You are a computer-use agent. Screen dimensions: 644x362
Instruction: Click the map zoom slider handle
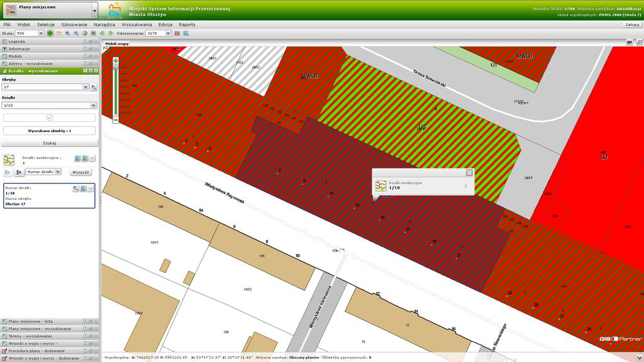[x=116, y=68]
